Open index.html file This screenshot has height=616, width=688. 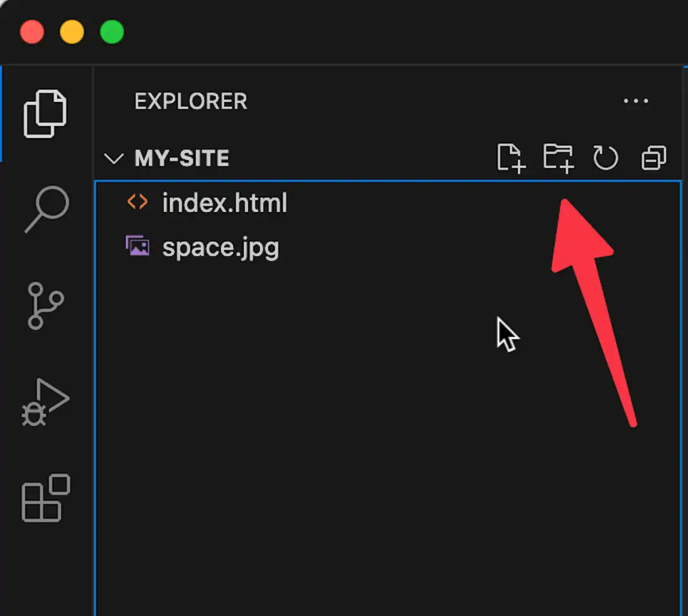[x=388, y=203]
